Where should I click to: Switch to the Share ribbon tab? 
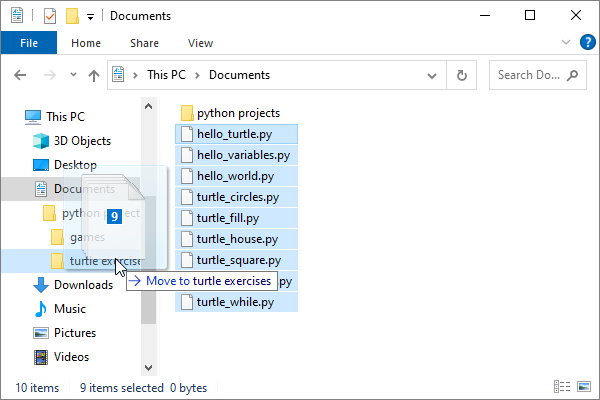pos(144,43)
